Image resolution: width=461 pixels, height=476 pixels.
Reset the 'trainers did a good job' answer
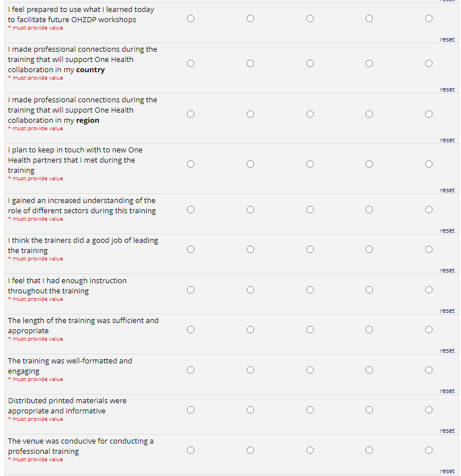point(447,270)
